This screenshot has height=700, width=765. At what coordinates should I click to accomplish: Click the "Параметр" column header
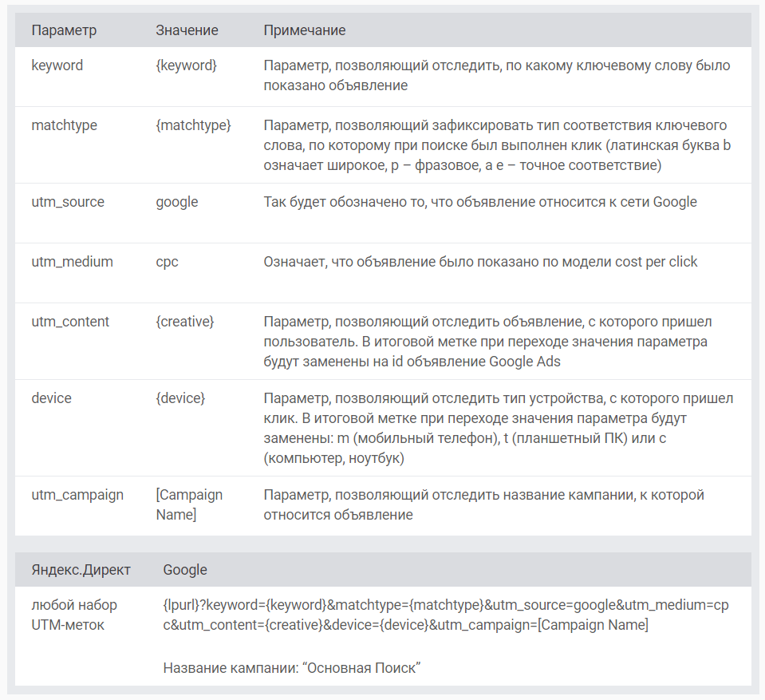point(64,30)
